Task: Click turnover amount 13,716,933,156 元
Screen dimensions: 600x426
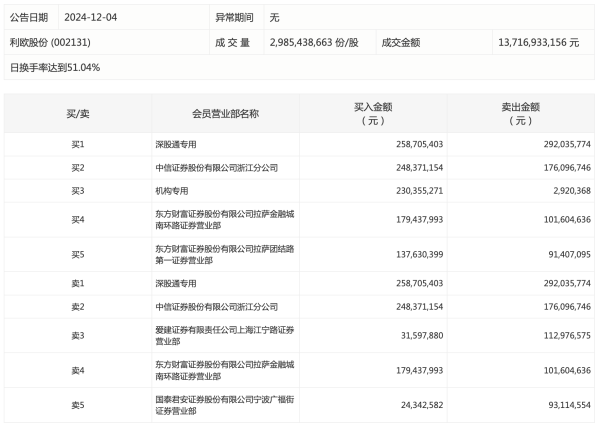Action: tap(539, 42)
